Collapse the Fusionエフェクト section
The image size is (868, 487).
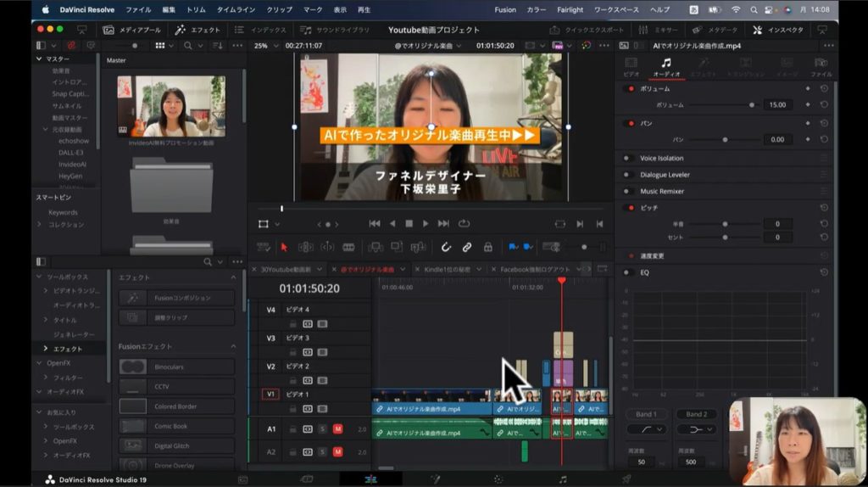(x=233, y=346)
